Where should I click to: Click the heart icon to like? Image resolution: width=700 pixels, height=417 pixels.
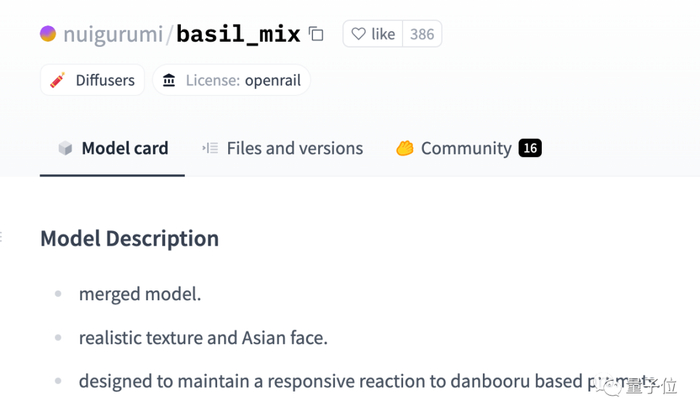click(x=358, y=34)
